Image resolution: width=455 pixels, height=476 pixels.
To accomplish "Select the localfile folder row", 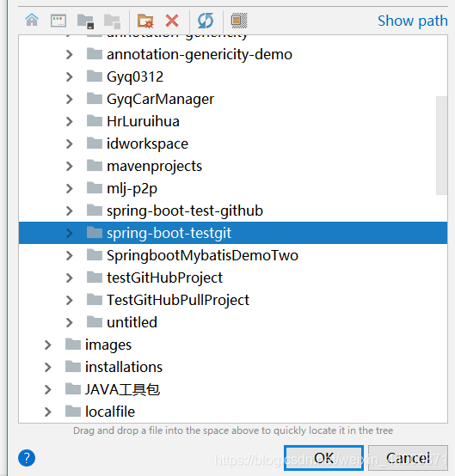I will (233, 412).
